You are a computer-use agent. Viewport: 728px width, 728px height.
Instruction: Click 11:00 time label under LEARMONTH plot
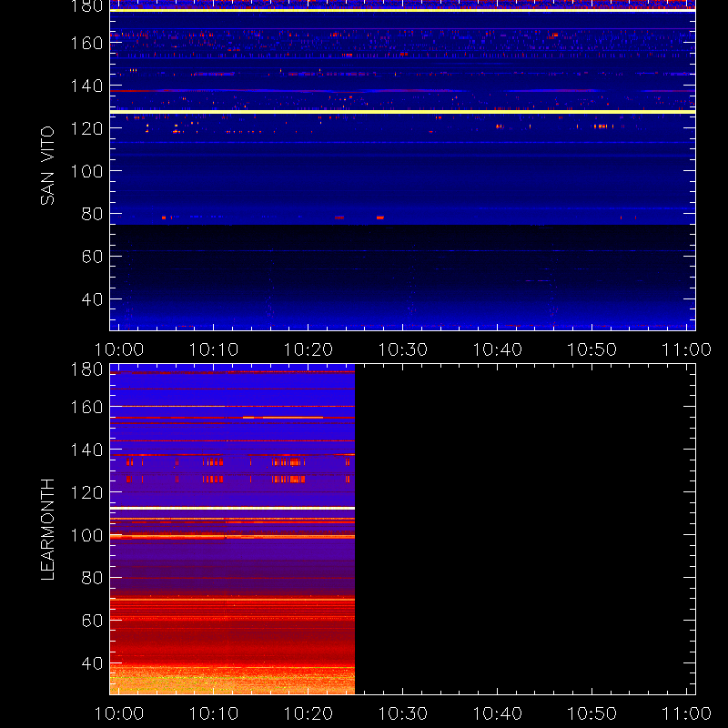(x=687, y=713)
